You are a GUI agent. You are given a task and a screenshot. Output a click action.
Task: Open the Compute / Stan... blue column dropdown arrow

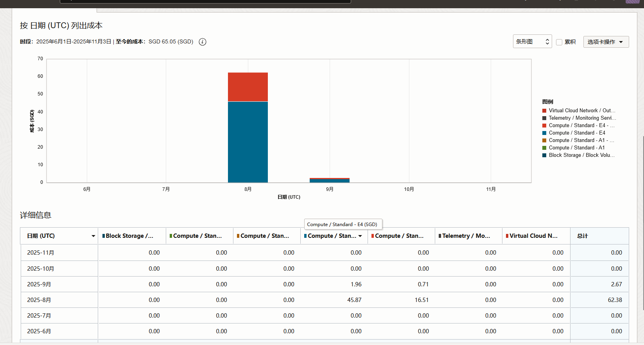tap(360, 236)
